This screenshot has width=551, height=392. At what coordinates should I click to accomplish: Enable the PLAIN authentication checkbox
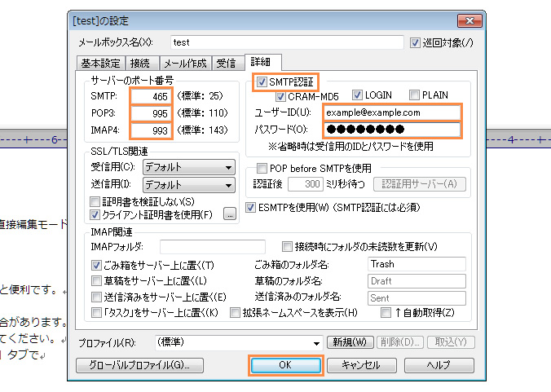tap(414, 95)
